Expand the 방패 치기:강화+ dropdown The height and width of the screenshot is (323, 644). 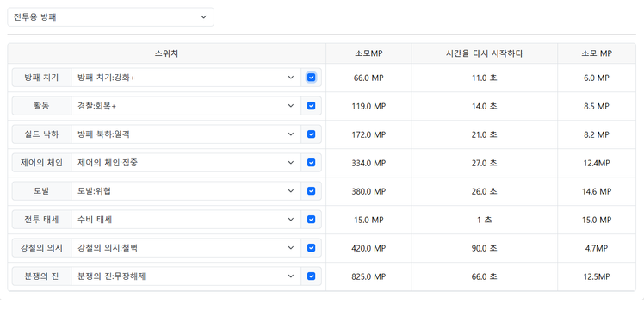tap(186, 78)
